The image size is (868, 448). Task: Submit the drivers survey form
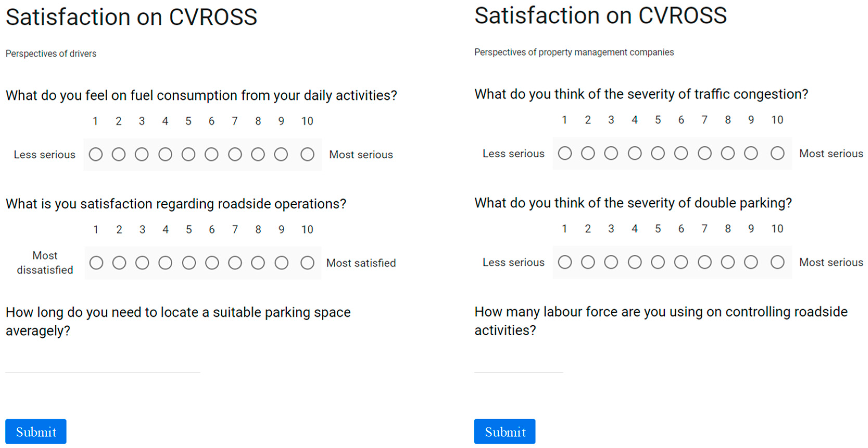click(36, 432)
